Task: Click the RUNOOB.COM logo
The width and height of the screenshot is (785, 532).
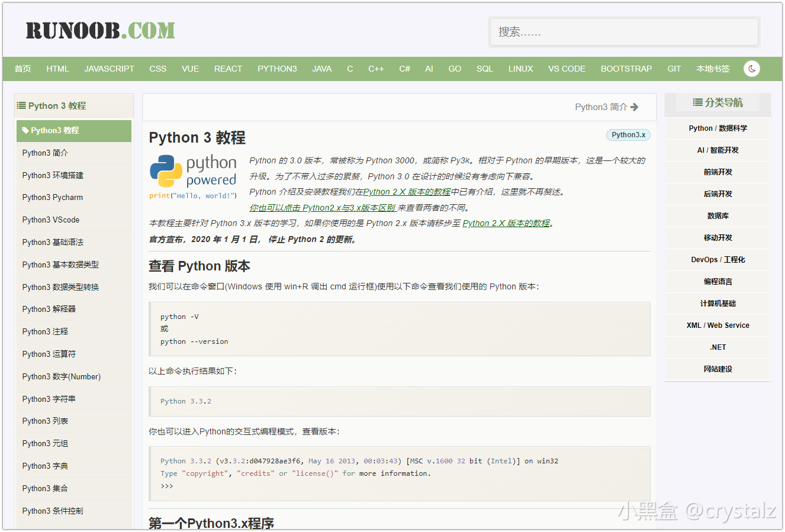Action: pyautogui.click(x=100, y=30)
